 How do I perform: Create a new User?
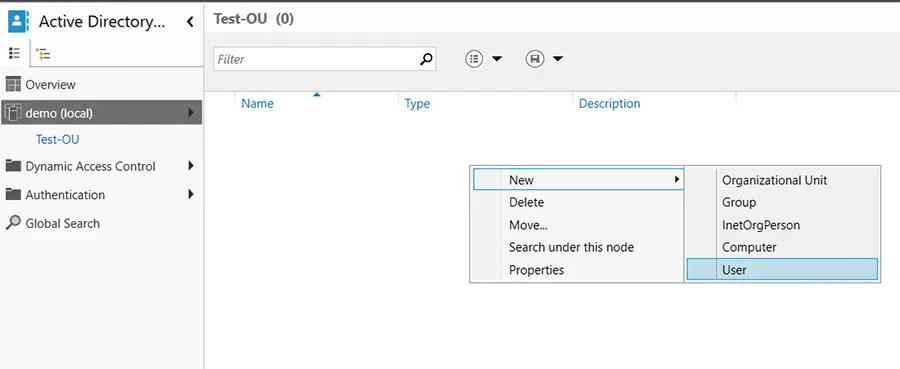(x=782, y=269)
